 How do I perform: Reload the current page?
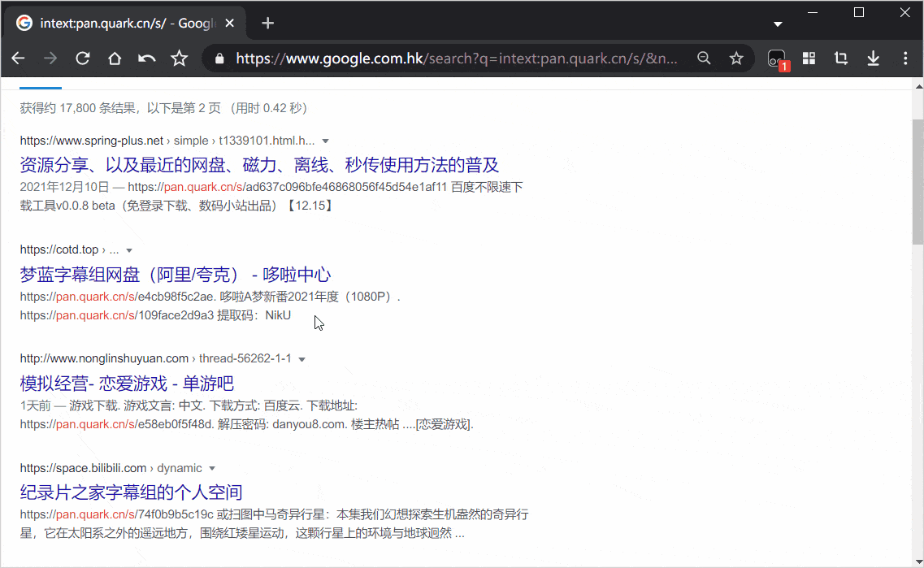[x=82, y=59]
